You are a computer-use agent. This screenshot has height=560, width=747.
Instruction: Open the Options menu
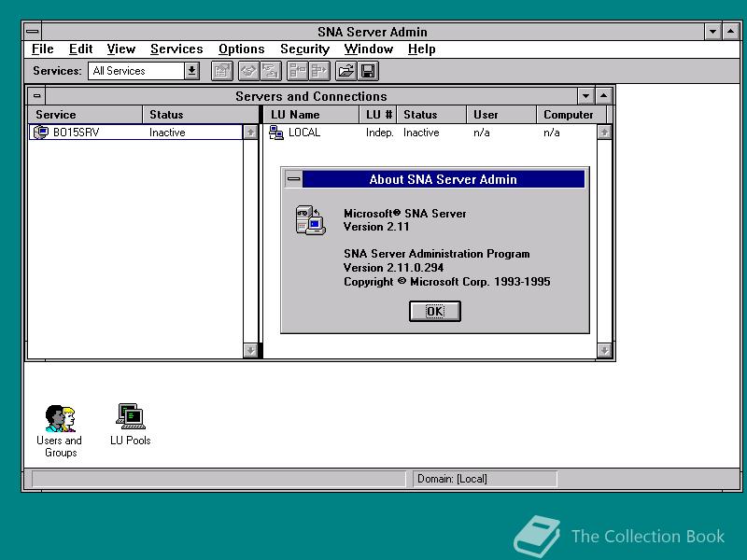[241, 49]
